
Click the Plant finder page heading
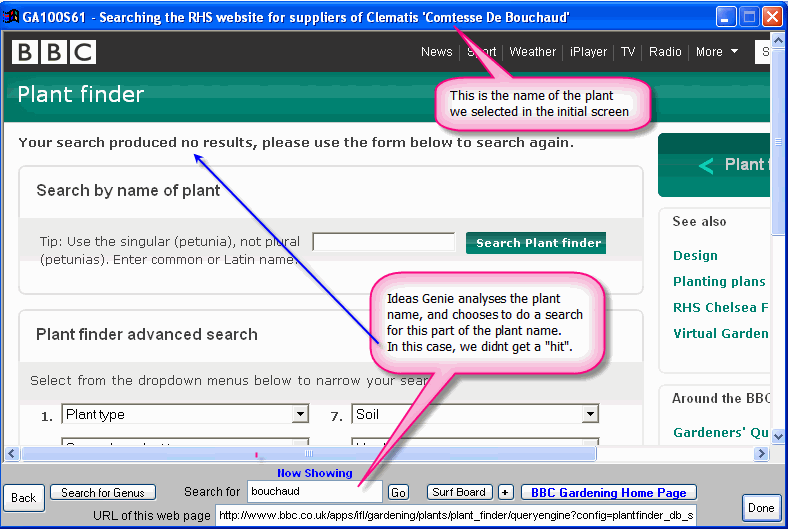(x=81, y=94)
